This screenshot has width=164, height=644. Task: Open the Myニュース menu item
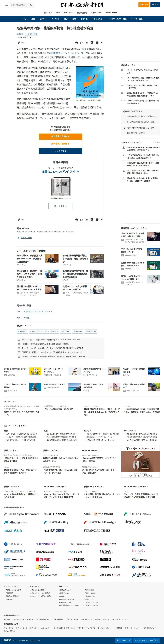click(68, 13)
